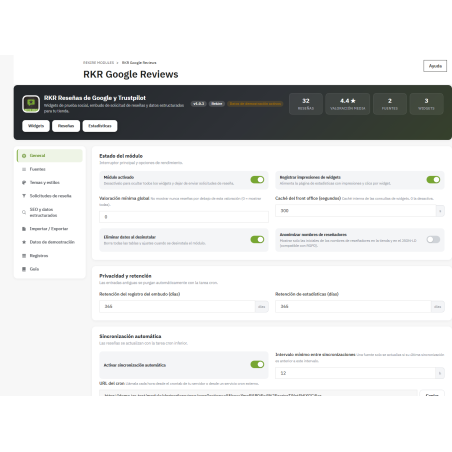The width and height of the screenshot is (452, 452).
Task: Click the Guía book icon
Action: (x=24, y=269)
